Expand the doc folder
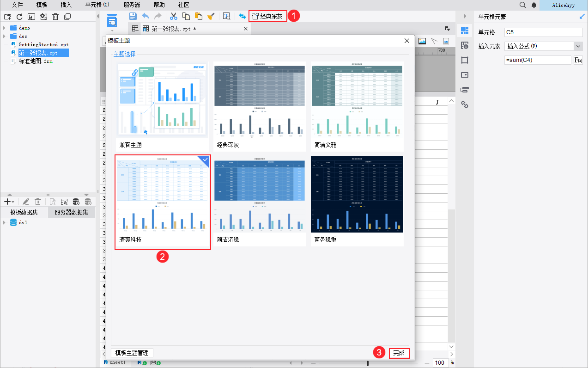The width and height of the screenshot is (588, 368). 5,36
